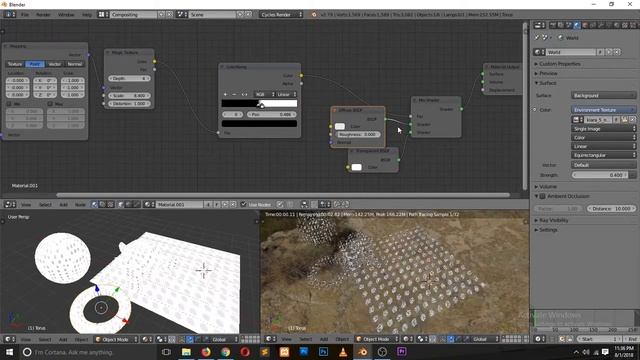Add a new scene with plus icon
Viewport: 640px width, 360px height.
(x=240, y=14)
